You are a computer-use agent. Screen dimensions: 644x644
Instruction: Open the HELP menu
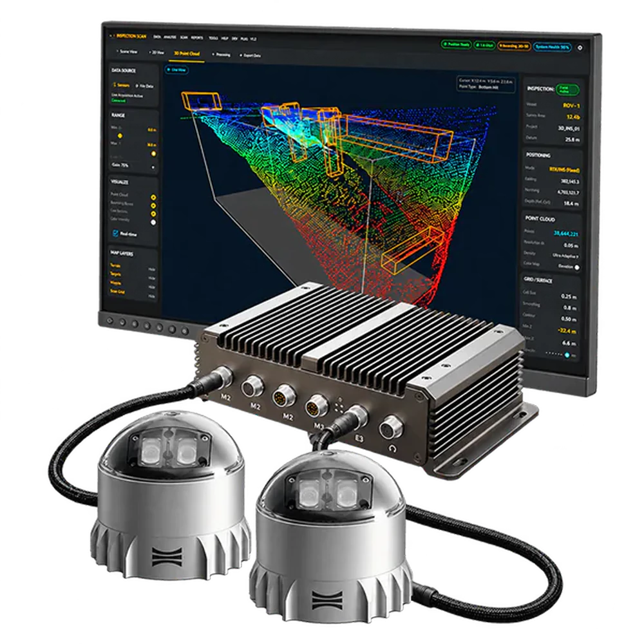click(x=225, y=39)
